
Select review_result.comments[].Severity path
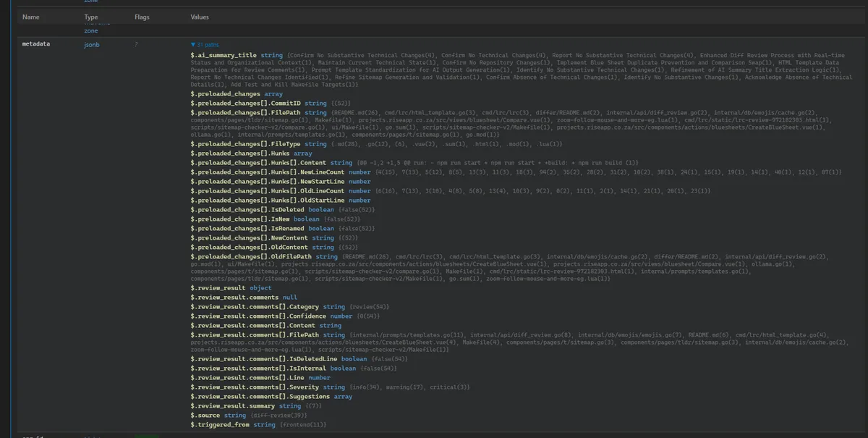point(255,387)
